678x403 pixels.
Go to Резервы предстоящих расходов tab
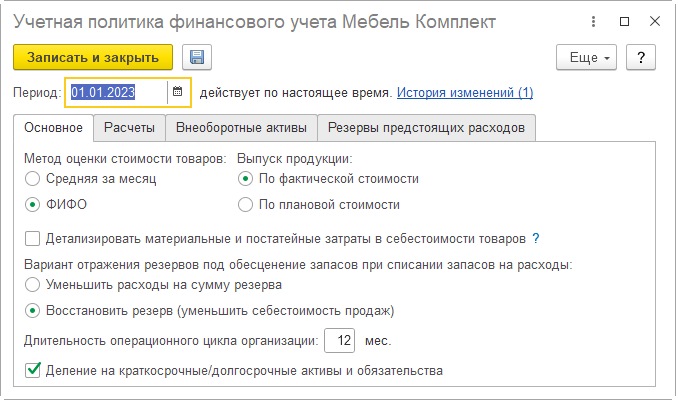click(426, 128)
